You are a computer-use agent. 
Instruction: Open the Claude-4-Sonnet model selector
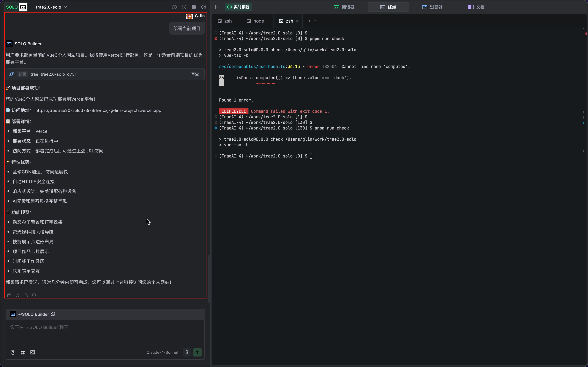point(162,352)
